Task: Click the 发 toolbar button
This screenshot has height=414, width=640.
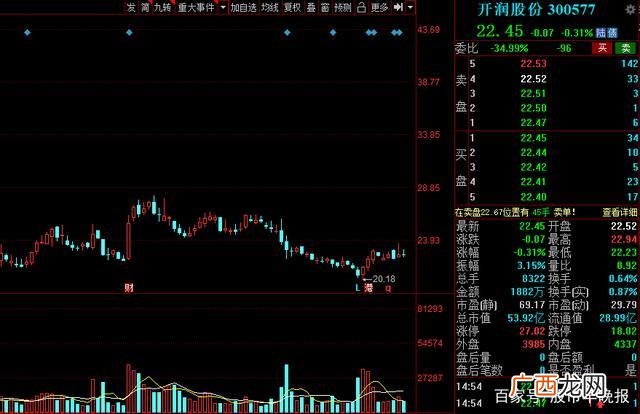Action: 131,7
